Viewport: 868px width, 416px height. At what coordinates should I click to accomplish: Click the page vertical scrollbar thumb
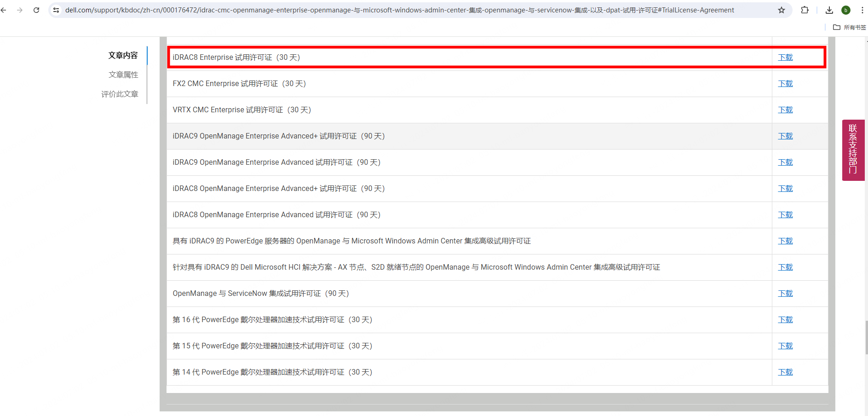pyautogui.click(x=867, y=337)
